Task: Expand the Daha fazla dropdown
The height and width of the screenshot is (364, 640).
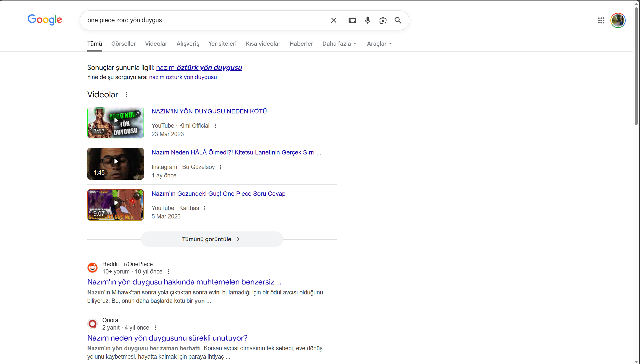Action: (339, 44)
